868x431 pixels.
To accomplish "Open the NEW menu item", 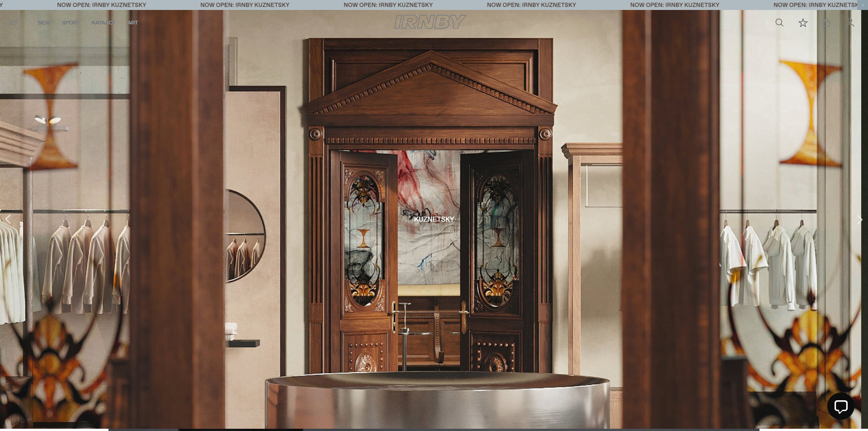I will point(44,23).
